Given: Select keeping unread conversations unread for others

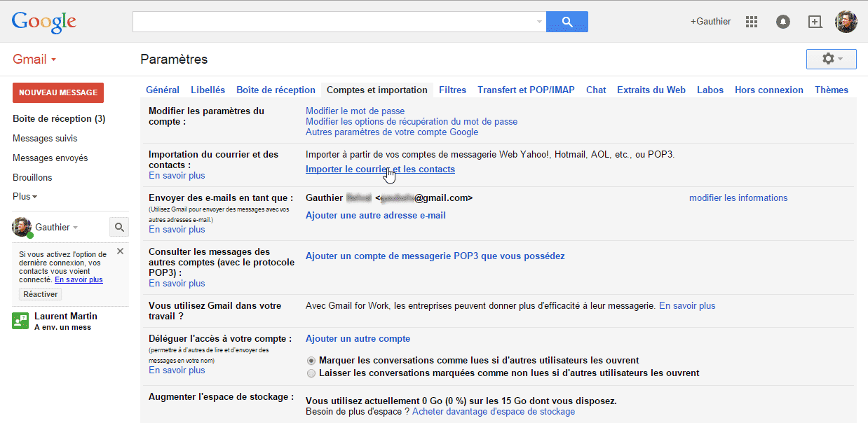Looking at the screenshot, I should (x=310, y=373).
